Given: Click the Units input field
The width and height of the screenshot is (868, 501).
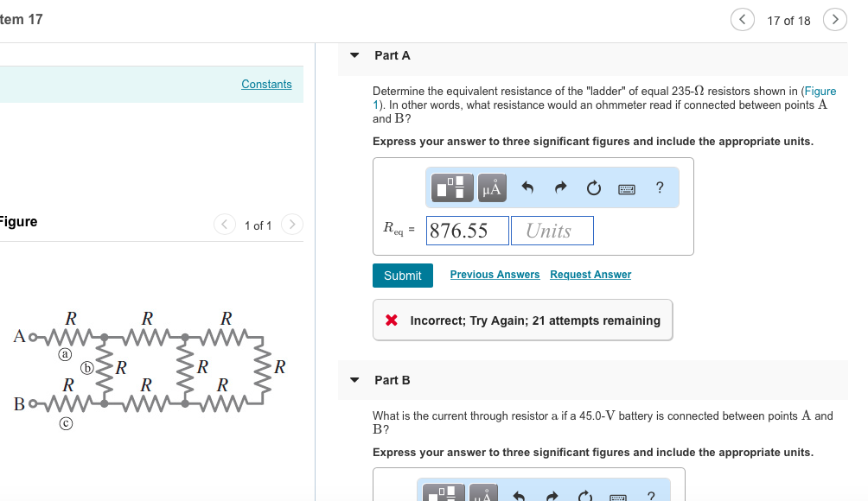Looking at the screenshot, I should click(552, 231).
